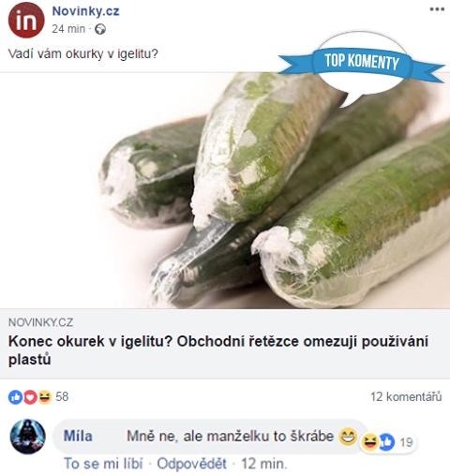The width and height of the screenshot is (450, 476).
Task: Click the public globe privacy icon
Action: (100, 29)
